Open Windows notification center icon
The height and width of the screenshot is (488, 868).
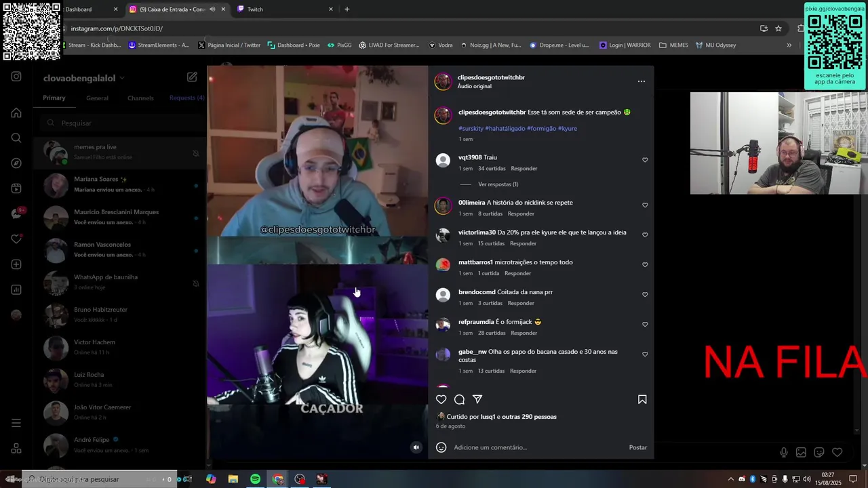point(853,479)
